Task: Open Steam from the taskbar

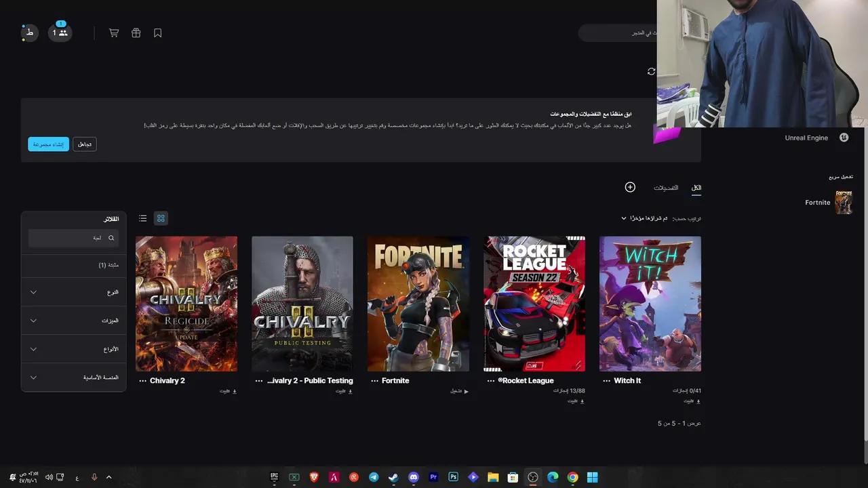Action: click(x=393, y=477)
